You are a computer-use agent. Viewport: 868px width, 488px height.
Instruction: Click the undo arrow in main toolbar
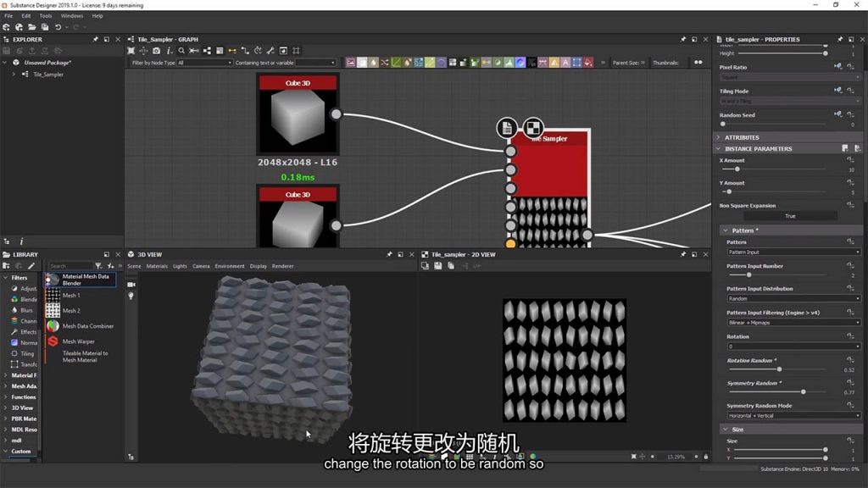tap(58, 27)
